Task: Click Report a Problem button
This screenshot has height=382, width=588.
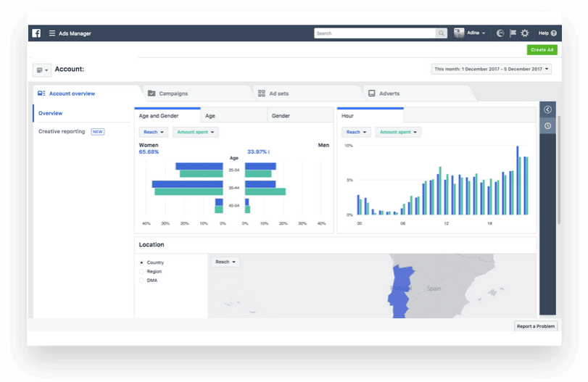Action: click(x=536, y=326)
